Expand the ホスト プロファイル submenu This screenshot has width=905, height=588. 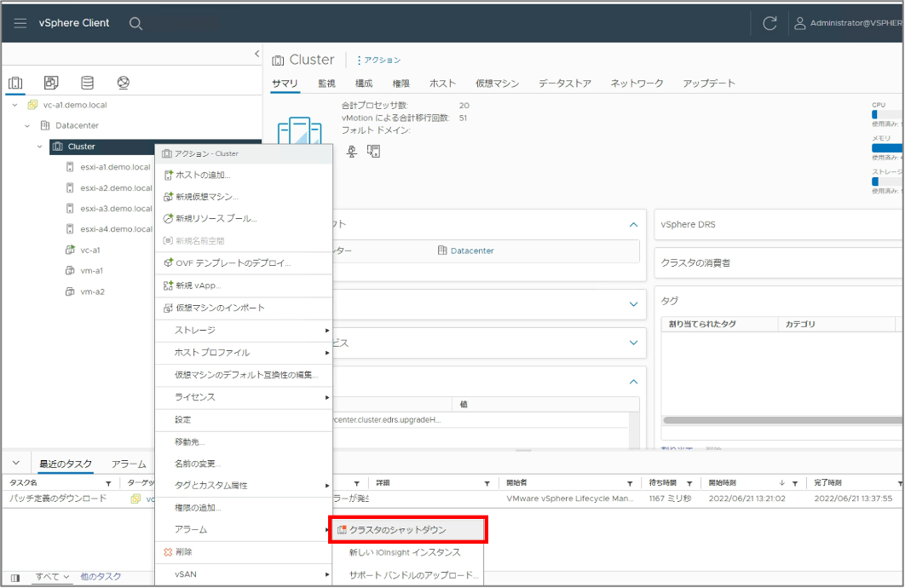[x=244, y=353]
